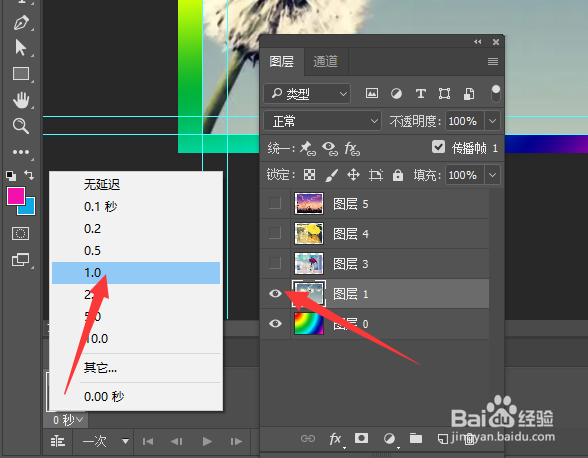
Task: Open the 一次 looping options dropdown
Action: pos(106,441)
